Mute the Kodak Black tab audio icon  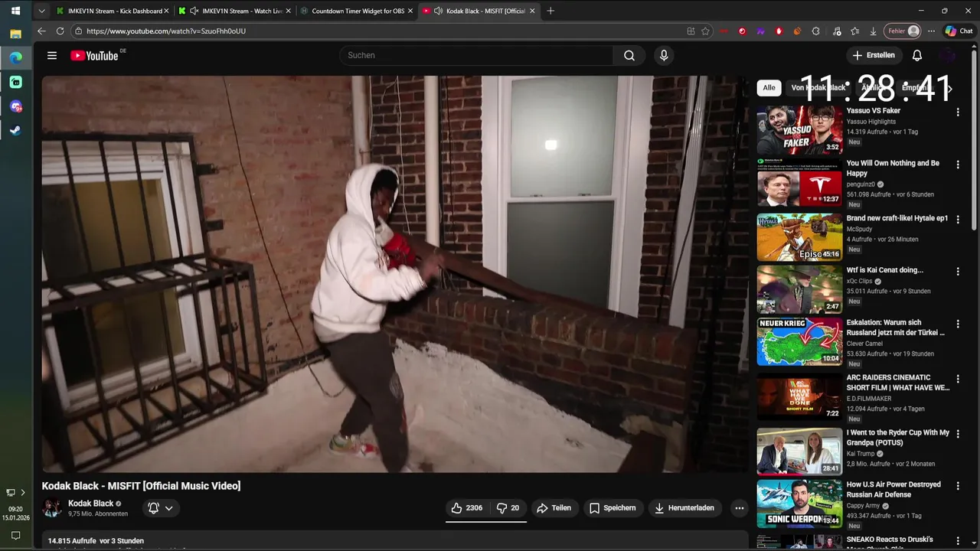click(x=437, y=11)
